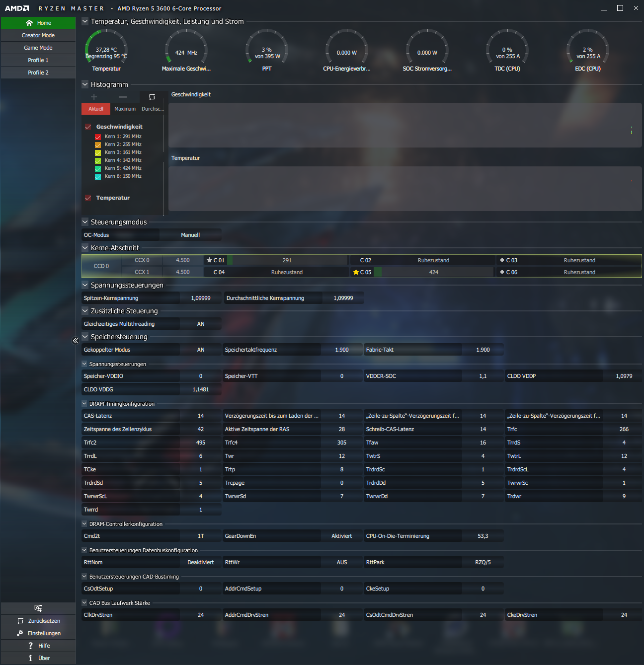Viewport: 644px width, 665px height.
Task: Toggle the Kern 1: 291 MHz checkbox
Action: tap(98, 137)
